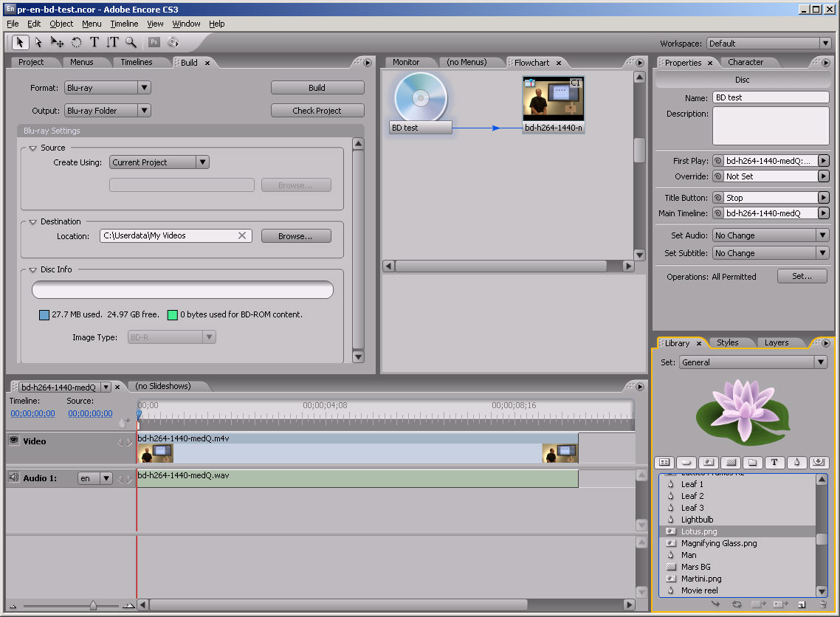The width and height of the screenshot is (840, 617).
Task: Click the Delete trash icon in Library
Action: pyautogui.click(x=824, y=604)
